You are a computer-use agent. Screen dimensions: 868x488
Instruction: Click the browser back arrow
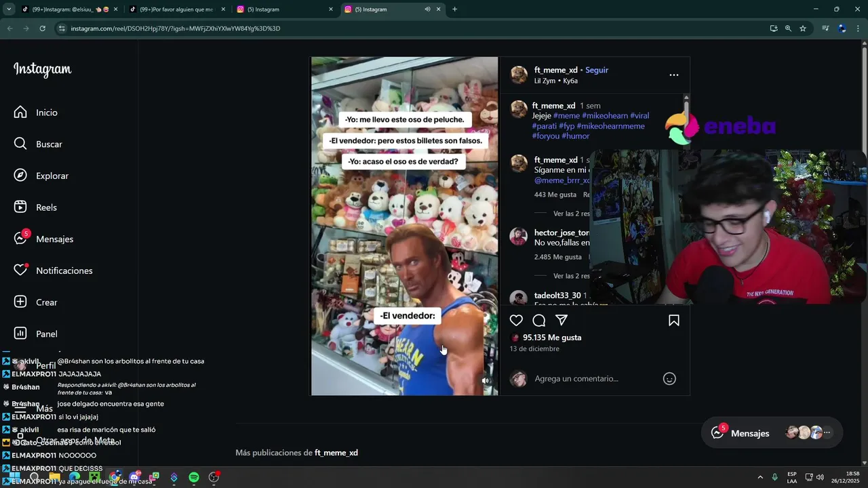[x=9, y=28]
